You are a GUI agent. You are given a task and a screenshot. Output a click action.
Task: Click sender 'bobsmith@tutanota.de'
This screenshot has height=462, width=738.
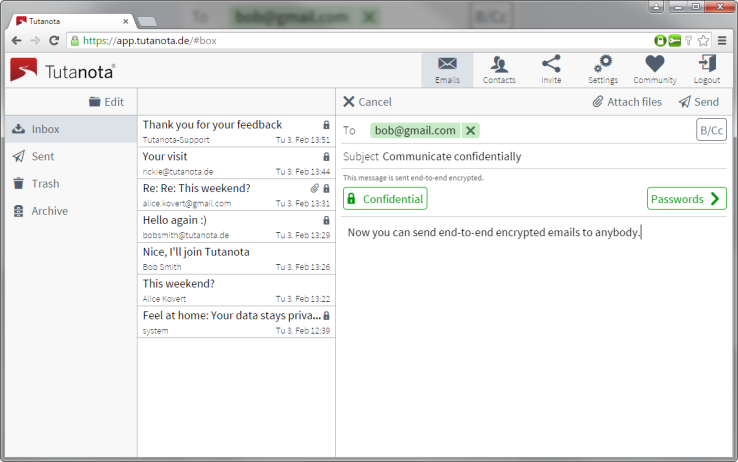point(186,235)
